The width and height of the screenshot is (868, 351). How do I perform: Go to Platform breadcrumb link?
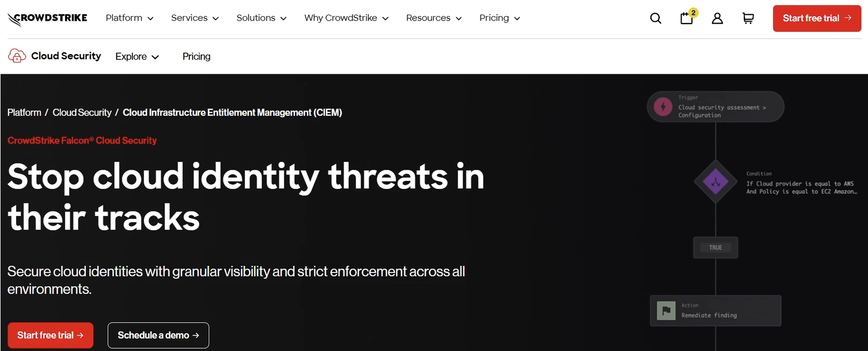(x=24, y=113)
